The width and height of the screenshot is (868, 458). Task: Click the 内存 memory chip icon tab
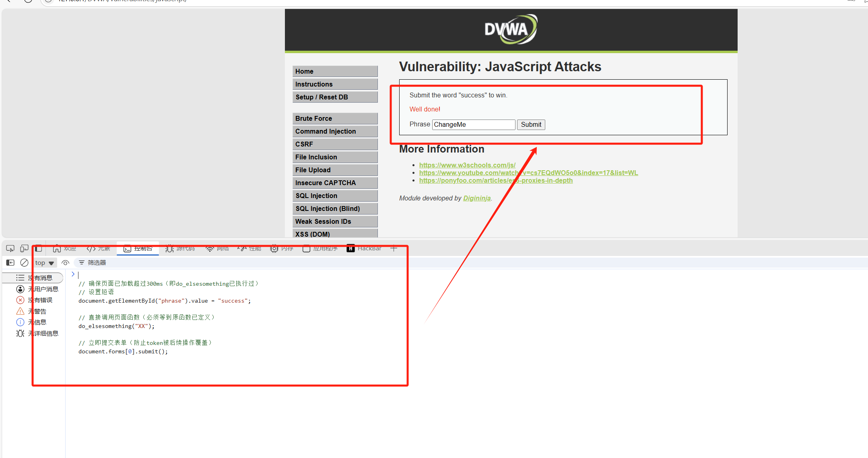click(282, 248)
